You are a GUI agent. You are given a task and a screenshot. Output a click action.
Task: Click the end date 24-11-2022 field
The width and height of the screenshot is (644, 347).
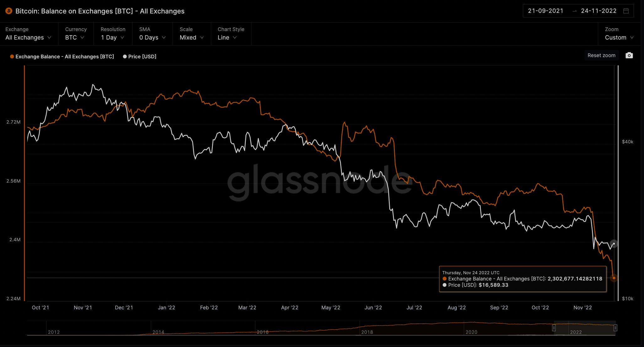tap(598, 11)
